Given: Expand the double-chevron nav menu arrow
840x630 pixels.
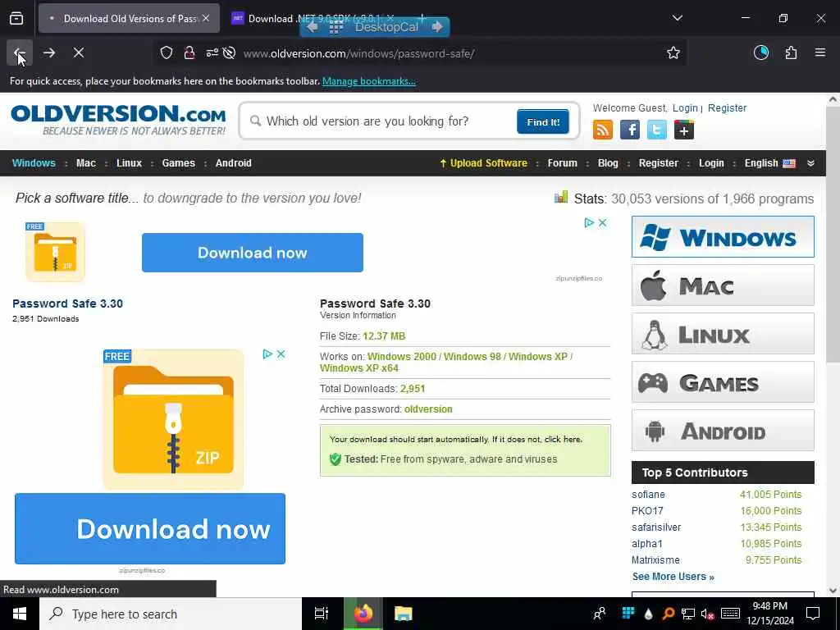Looking at the screenshot, I should (x=811, y=163).
